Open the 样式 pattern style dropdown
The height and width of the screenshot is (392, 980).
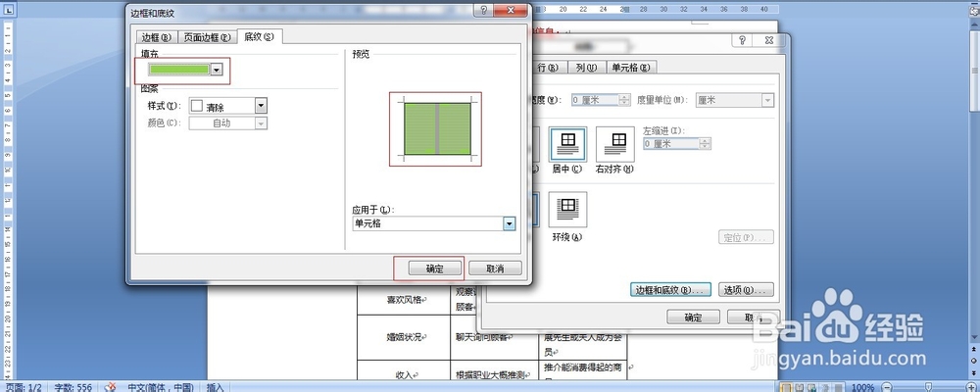click(x=262, y=106)
